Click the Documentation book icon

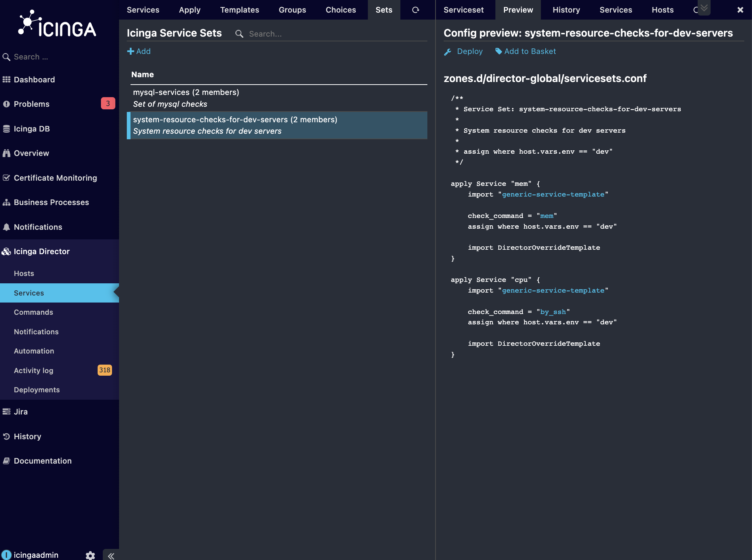point(6,461)
